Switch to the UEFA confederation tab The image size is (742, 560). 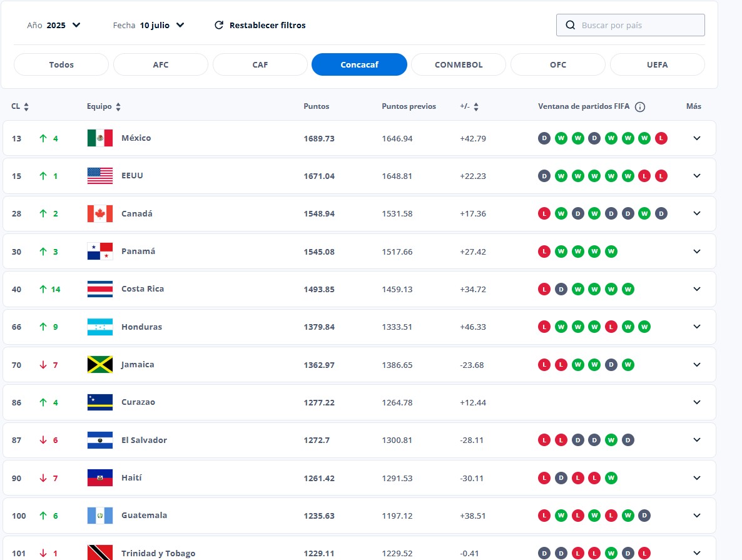[657, 64]
